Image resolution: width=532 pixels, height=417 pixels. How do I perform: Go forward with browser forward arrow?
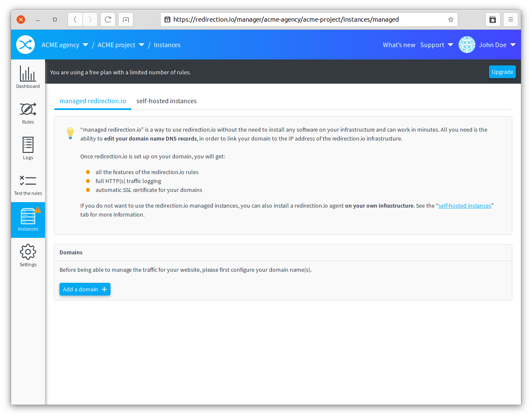tap(90, 20)
